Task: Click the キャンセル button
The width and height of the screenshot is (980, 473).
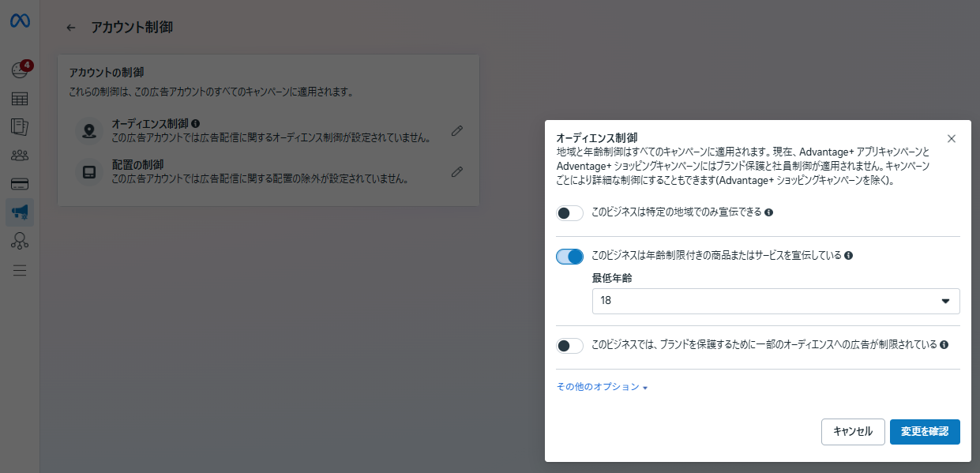Action: pyautogui.click(x=853, y=432)
